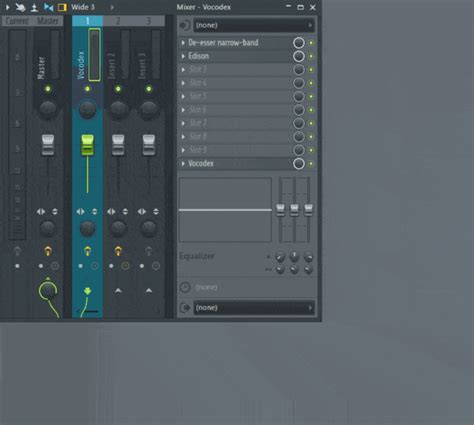Image resolution: width=474 pixels, height=425 pixels.
Task: Toggle Vocodex swap left-right channels icon
Action: click(x=80, y=212)
